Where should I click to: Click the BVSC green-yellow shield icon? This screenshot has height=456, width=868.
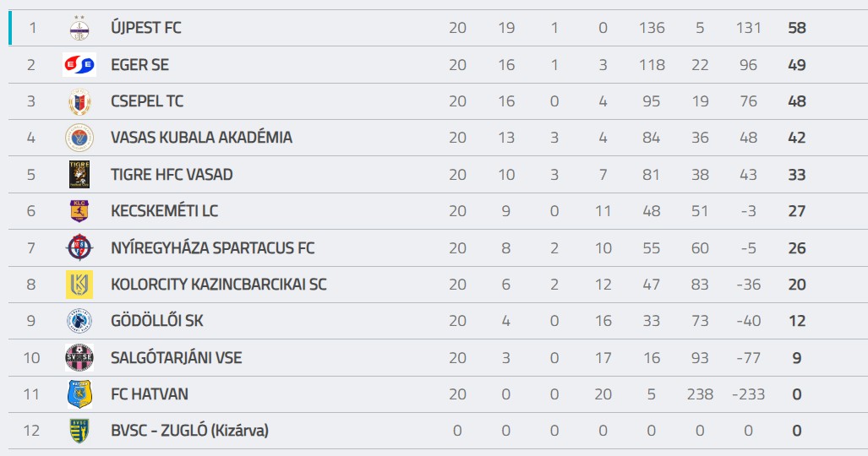pyautogui.click(x=79, y=431)
